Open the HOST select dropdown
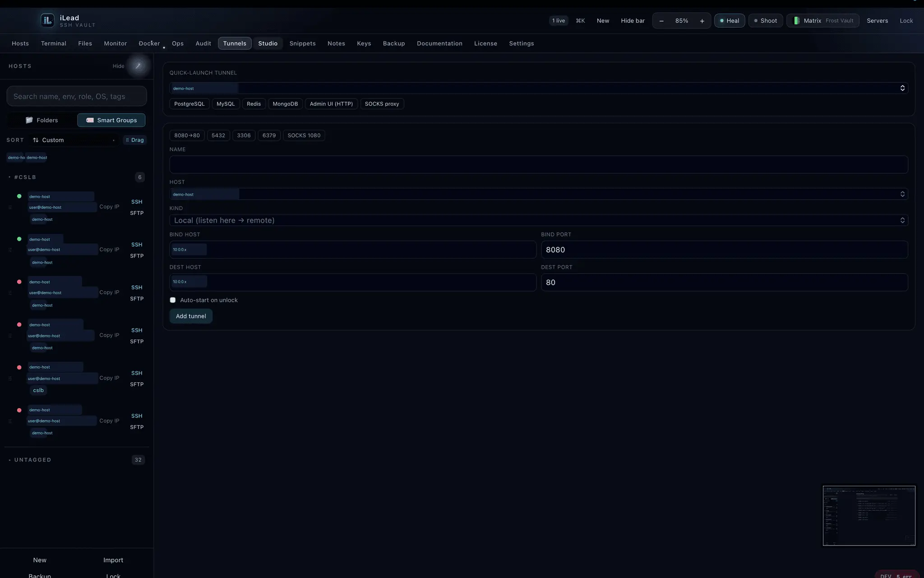Screen dimensions: 924x578 tap(539, 194)
